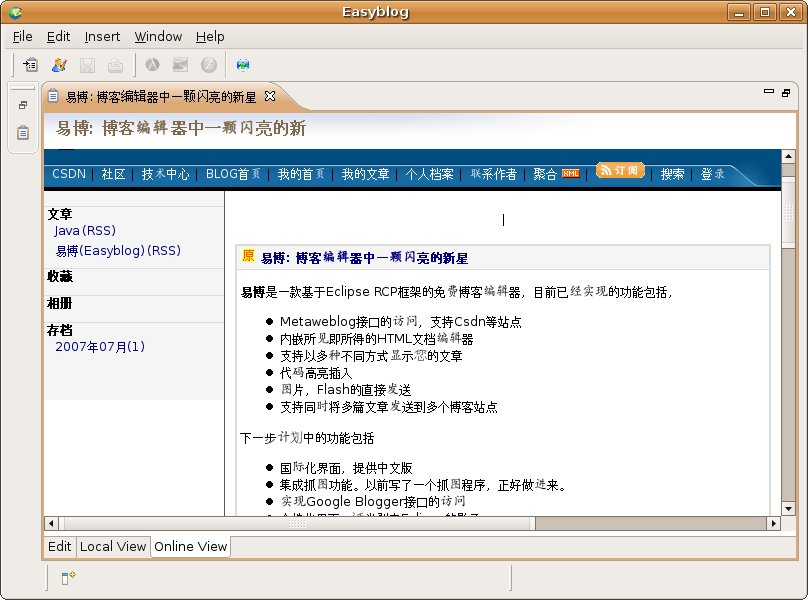Open the BLOG首页 navigation link

pos(233,174)
